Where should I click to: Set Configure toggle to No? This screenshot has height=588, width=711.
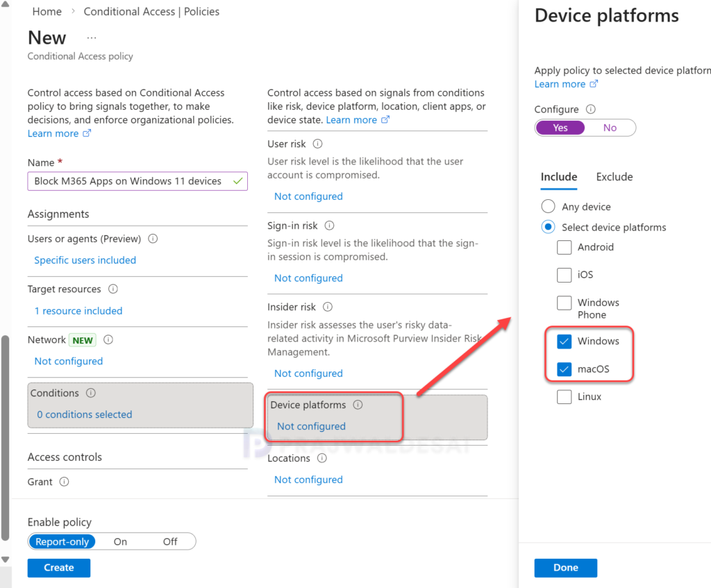point(610,128)
